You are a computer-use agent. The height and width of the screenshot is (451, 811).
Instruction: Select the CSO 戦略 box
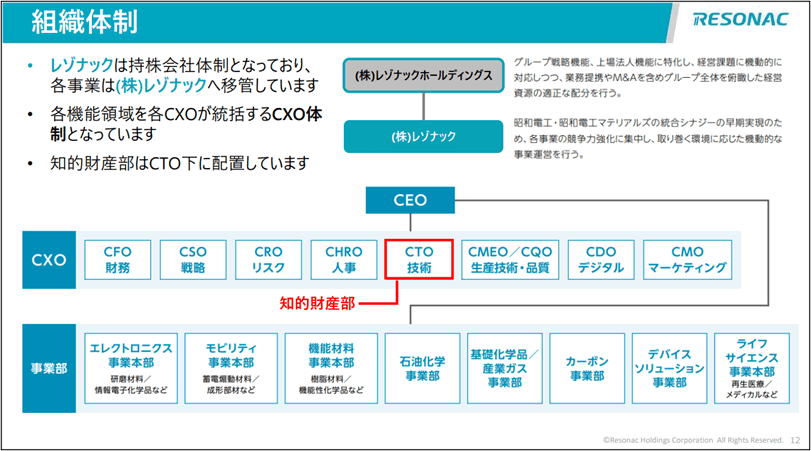click(x=192, y=259)
